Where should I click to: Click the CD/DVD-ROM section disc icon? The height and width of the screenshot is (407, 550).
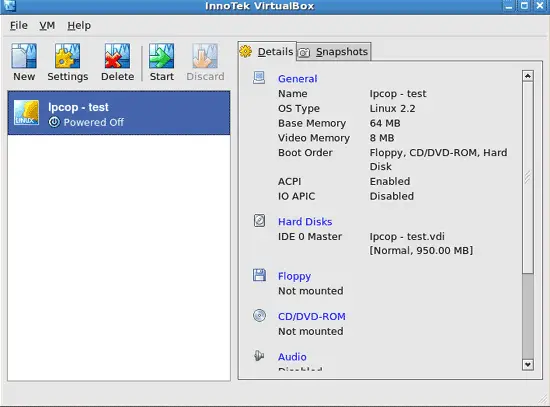(259, 315)
